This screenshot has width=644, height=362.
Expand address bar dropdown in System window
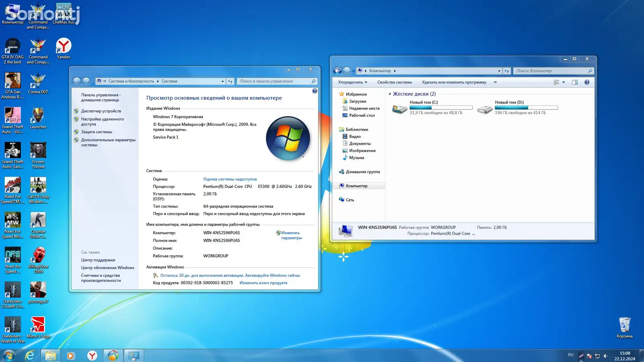click(x=222, y=81)
